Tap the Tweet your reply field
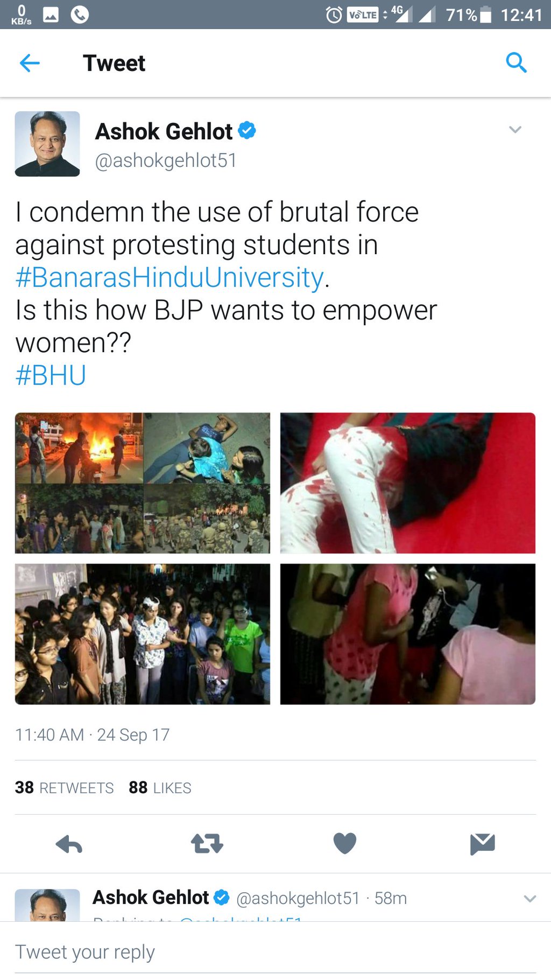 (x=275, y=951)
